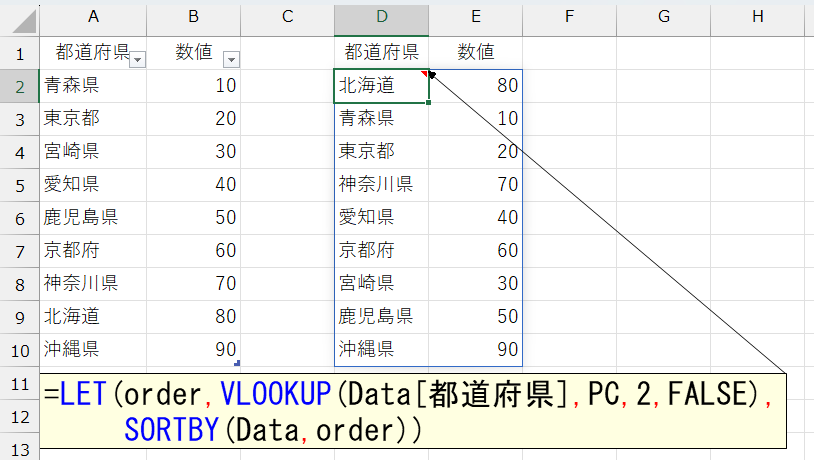Image resolution: width=814 pixels, height=460 pixels.
Task: Click cell D7 containing 京都府
Action: coord(382,251)
